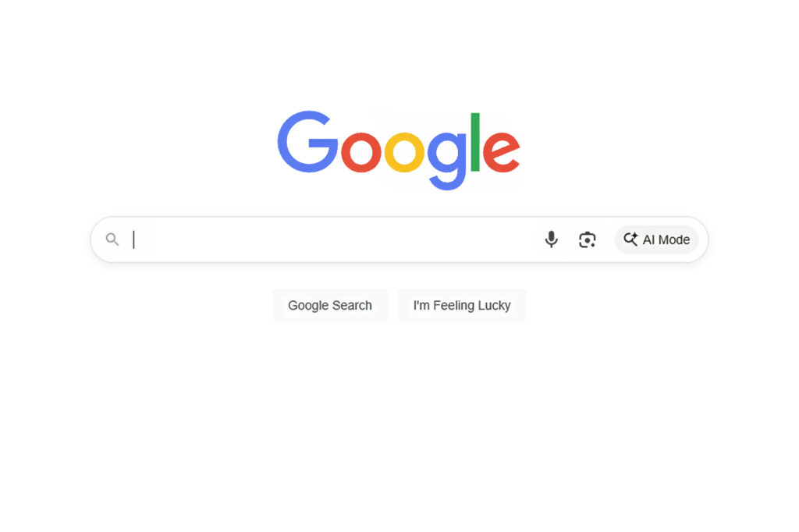This screenshot has height=532, width=799.
Task: Place the cursor at the blinking text caret
Action: (x=133, y=239)
